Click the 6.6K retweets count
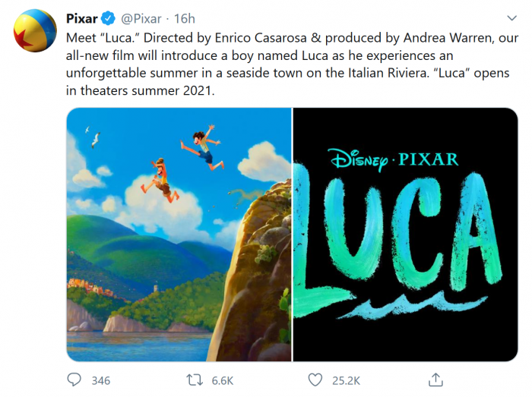 pos(222,379)
